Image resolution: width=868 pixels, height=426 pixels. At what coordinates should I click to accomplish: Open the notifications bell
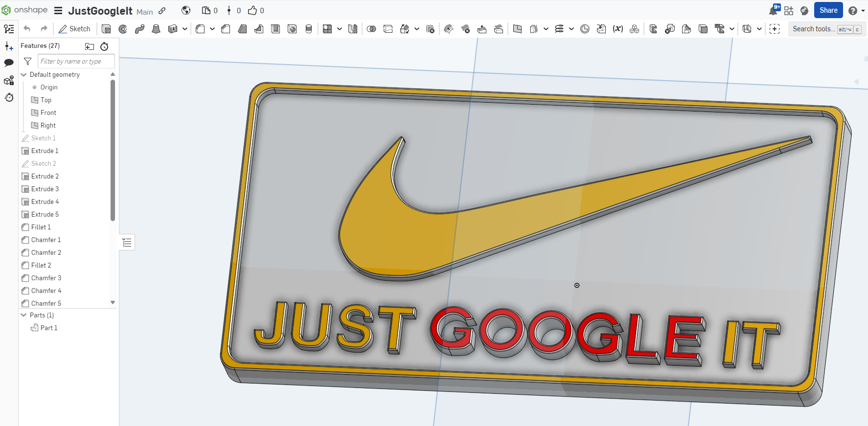[774, 10]
